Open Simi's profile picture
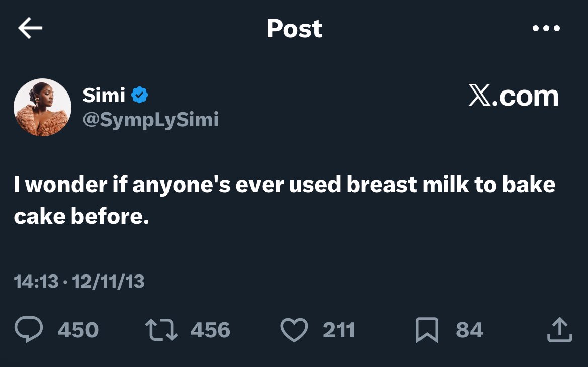 point(42,107)
